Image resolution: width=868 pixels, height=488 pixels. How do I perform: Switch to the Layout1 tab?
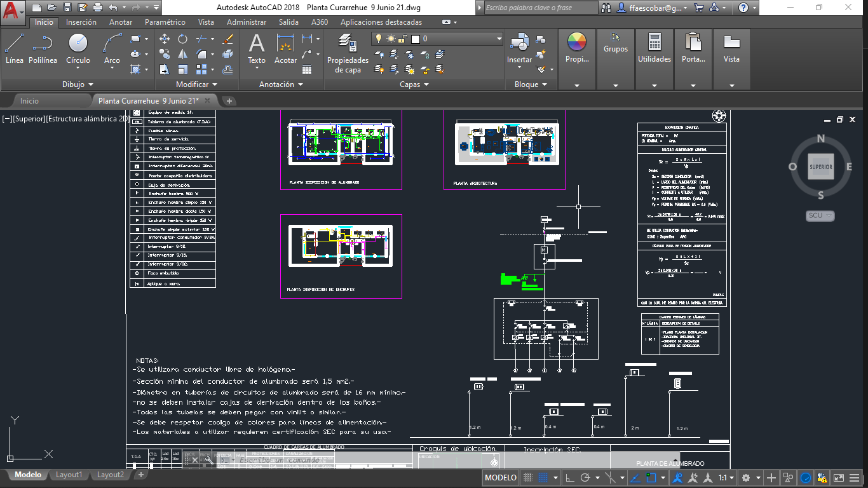[x=69, y=474]
